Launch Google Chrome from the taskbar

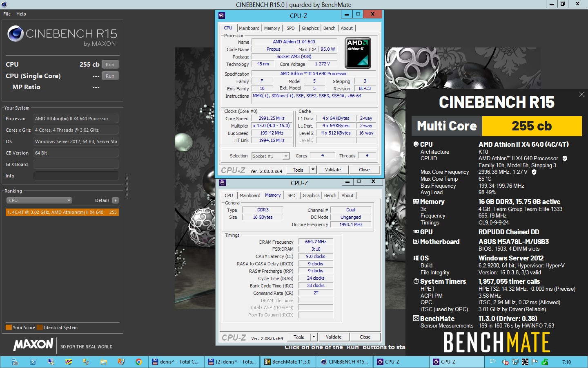coord(139,362)
